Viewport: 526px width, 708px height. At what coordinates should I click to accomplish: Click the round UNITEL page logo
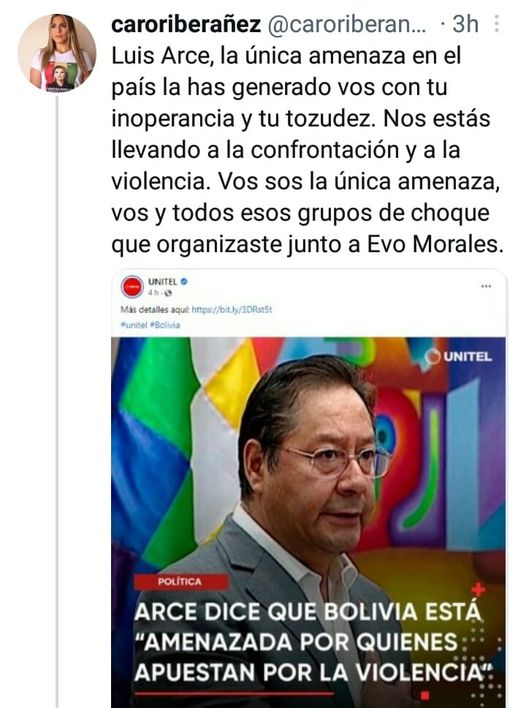(132, 287)
